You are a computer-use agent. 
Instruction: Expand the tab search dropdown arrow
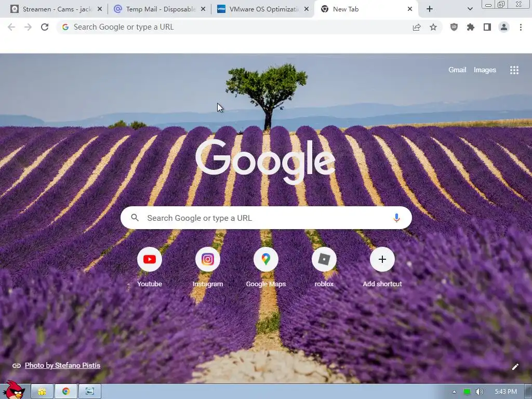(x=470, y=9)
